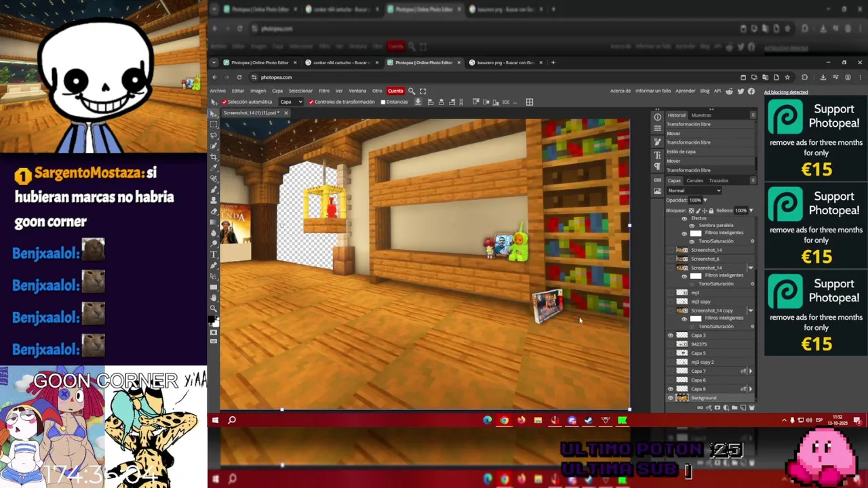The image size is (868, 488).
Task: Select the Rectangle Select tool
Action: [x=214, y=125]
